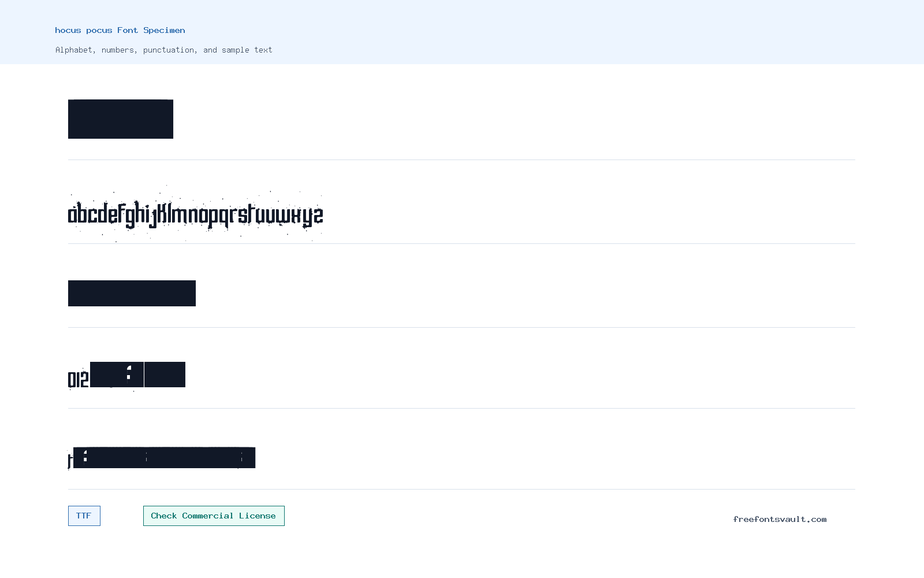
Task: Visit the freefontsvault.com link
Action: tap(780, 519)
